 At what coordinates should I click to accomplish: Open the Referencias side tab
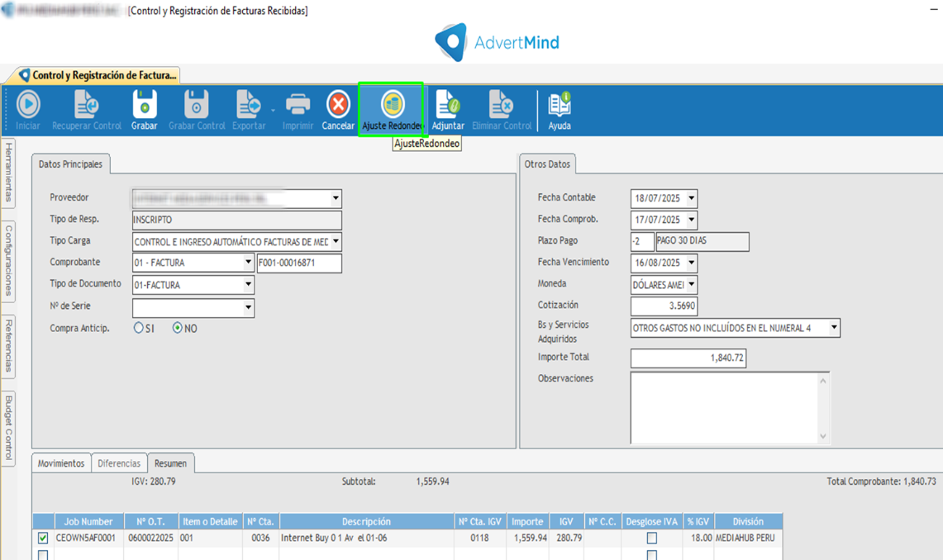(8, 345)
